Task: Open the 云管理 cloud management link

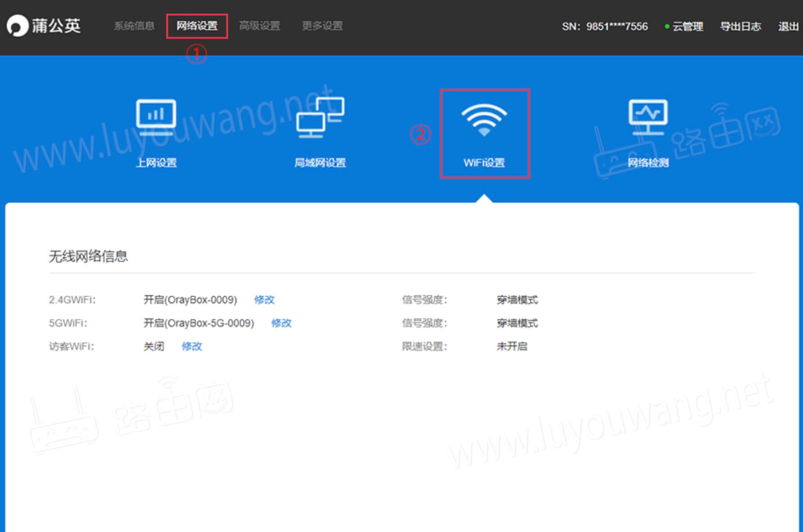Action: pyautogui.click(x=688, y=27)
